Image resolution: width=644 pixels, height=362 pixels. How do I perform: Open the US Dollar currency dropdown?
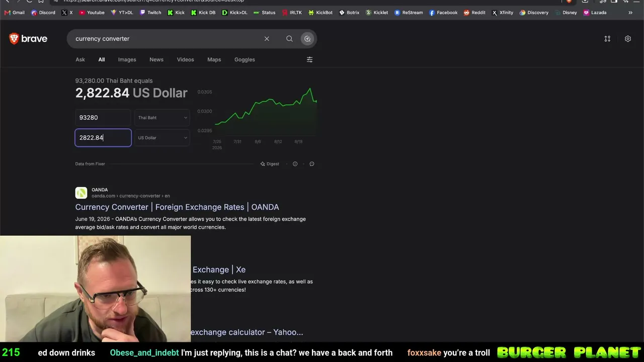162,138
